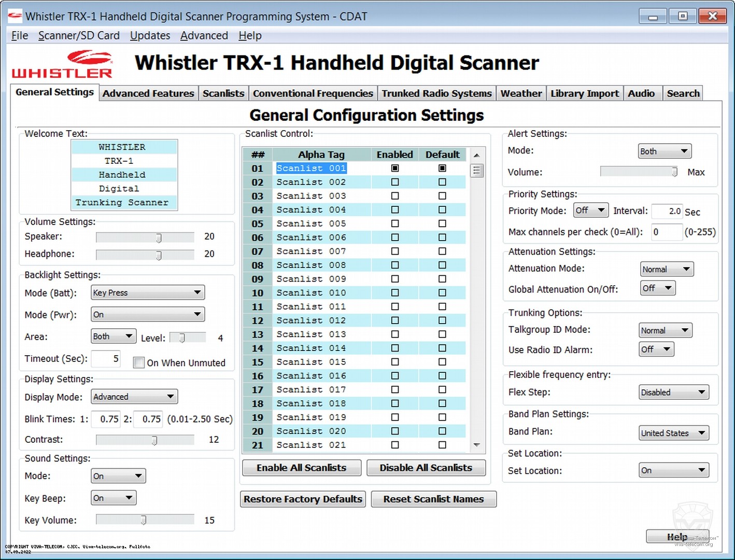Viewport: 735px width, 560px height.
Task: Click Restore Factory Defaults
Action: click(x=302, y=499)
